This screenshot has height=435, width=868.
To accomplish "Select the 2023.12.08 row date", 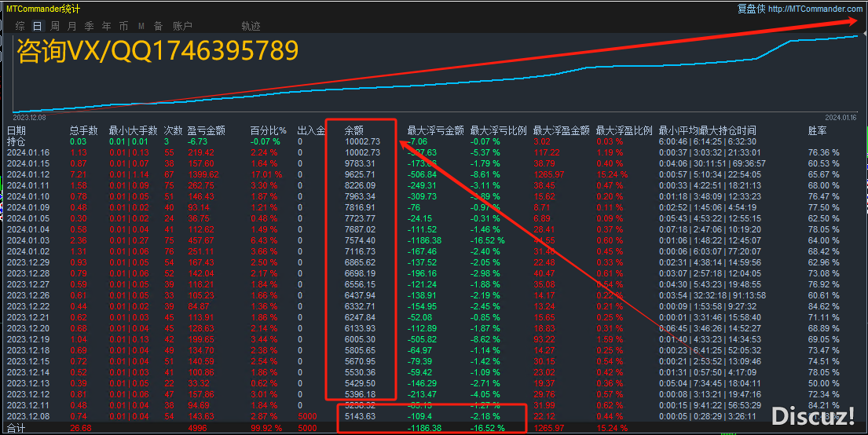I will click(28, 416).
